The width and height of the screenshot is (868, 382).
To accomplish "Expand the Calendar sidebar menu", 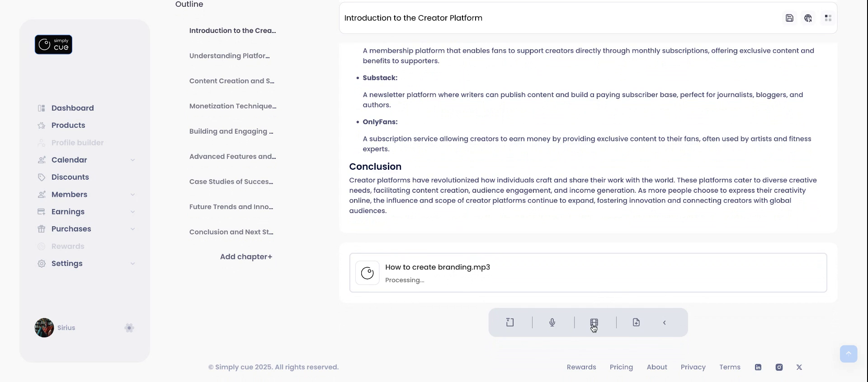I will [132, 160].
